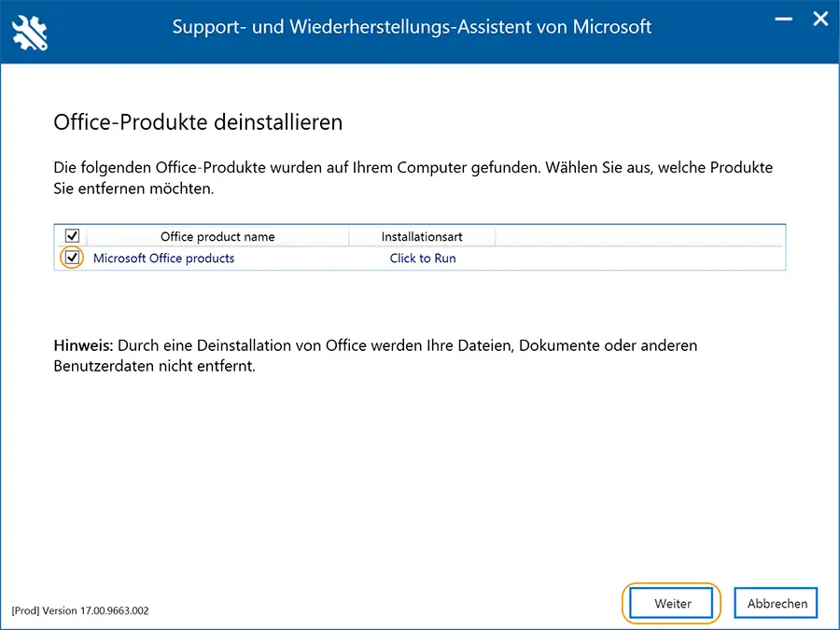
Task: Toggle the select-all checkbox in table header
Action: [72, 236]
